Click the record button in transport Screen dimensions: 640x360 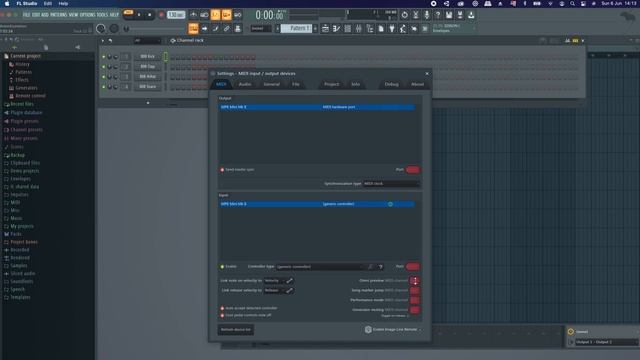(x=161, y=15)
